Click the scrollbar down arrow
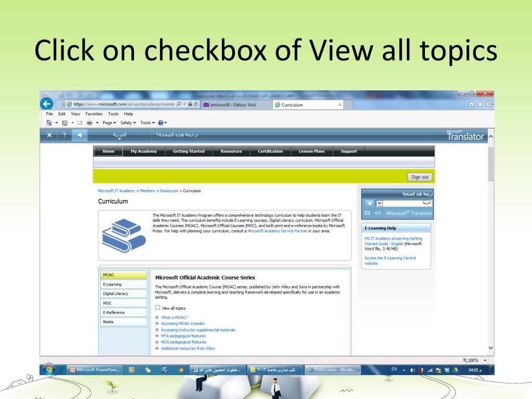 tap(490, 348)
